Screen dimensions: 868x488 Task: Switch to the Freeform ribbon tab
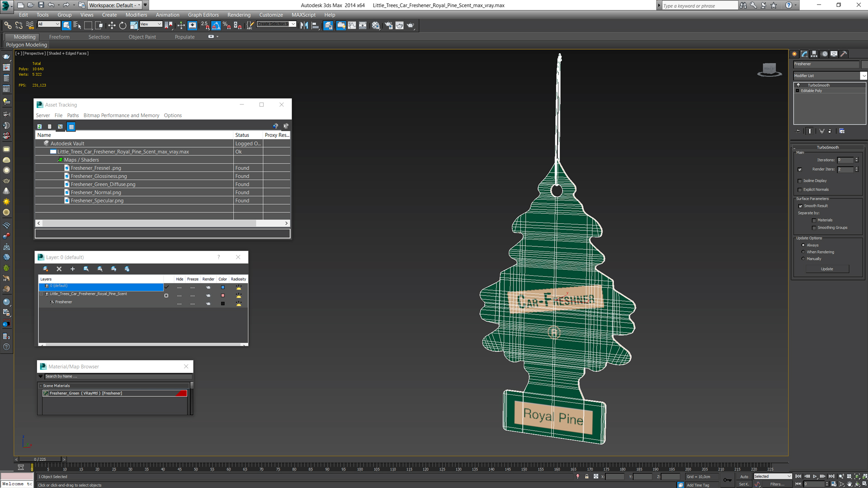[59, 37]
